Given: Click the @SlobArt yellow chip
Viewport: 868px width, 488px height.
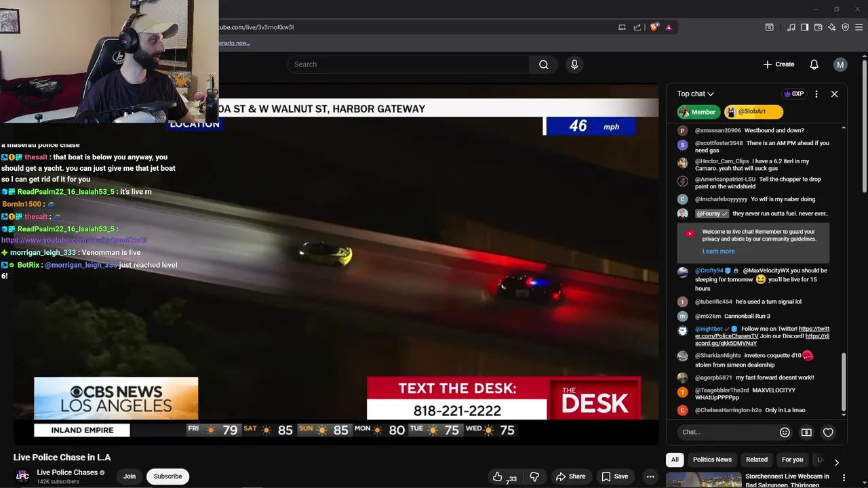Looking at the screenshot, I should pyautogui.click(x=753, y=112).
